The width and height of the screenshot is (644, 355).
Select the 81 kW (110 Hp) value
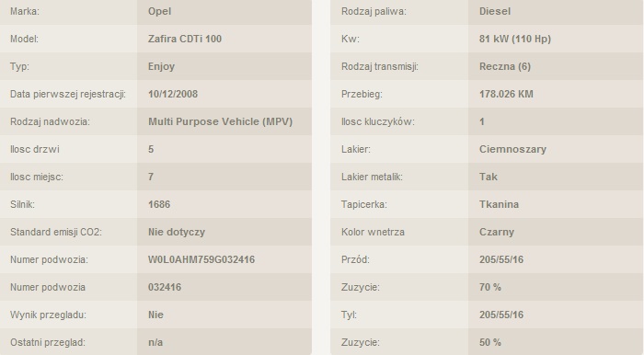(515, 39)
